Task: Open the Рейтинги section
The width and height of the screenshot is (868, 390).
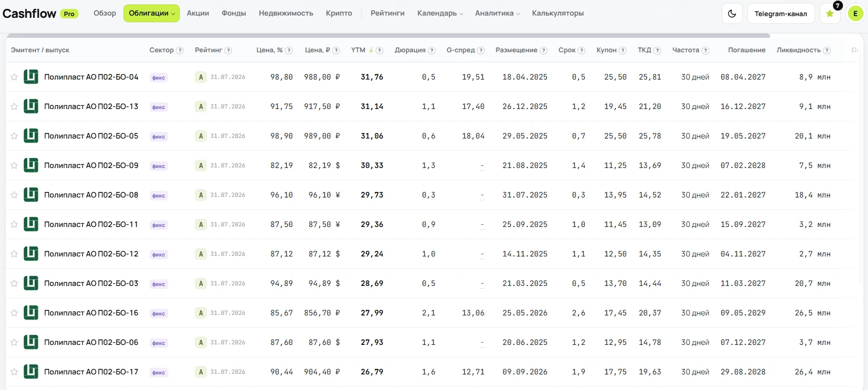Action: click(x=388, y=13)
